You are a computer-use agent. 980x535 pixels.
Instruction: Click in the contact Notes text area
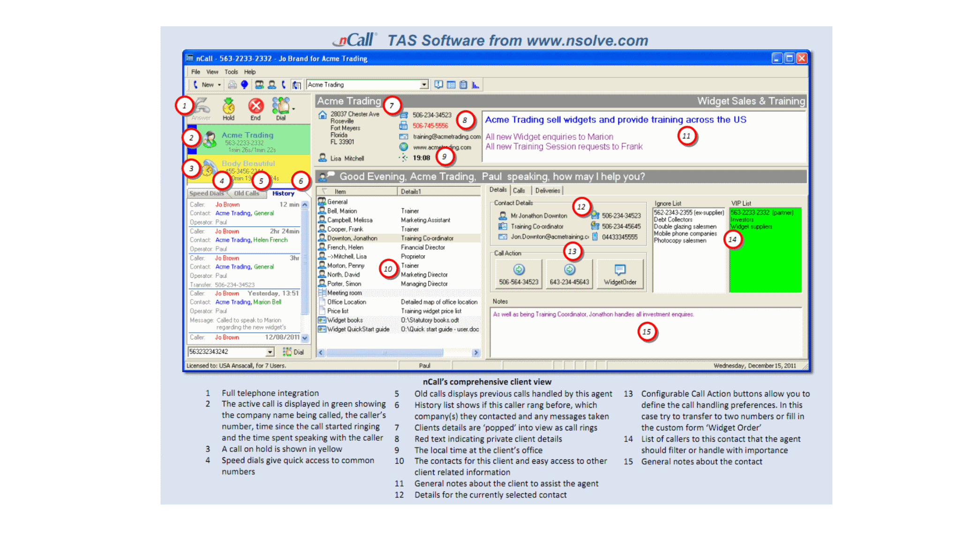coord(646,332)
